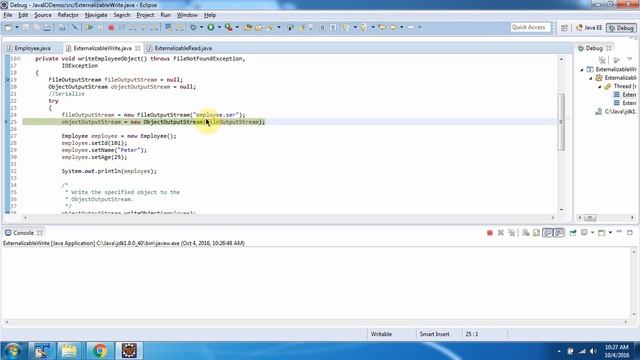Click the Windows Start button

(x=12, y=351)
